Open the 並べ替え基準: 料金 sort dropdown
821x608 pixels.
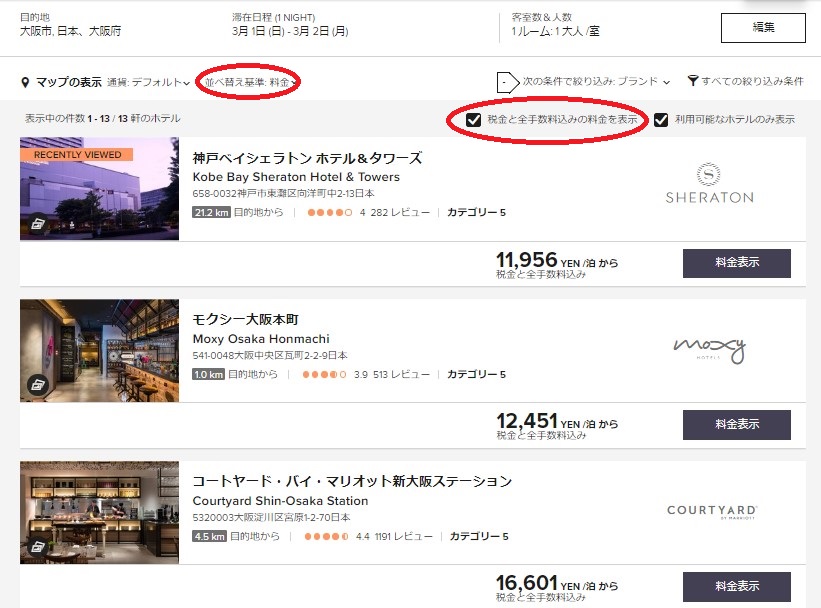pos(250,82)
